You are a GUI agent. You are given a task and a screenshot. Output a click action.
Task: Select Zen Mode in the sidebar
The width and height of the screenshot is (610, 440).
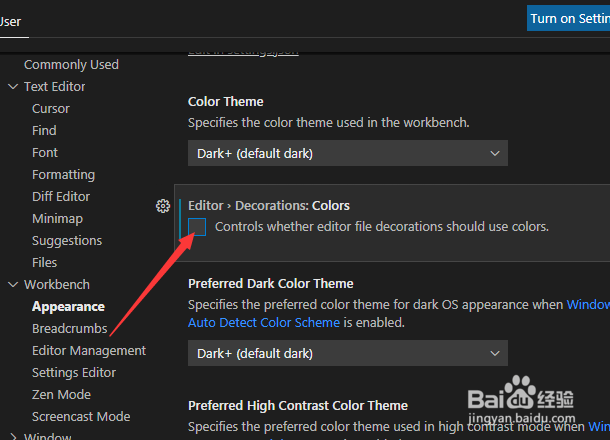[x=61, y=394]
